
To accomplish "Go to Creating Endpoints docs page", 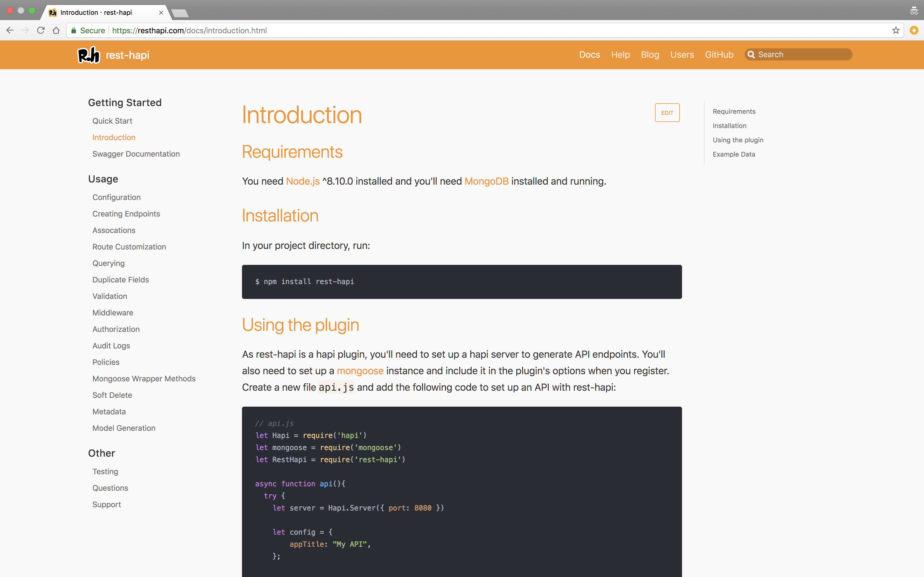I will 126,214.
